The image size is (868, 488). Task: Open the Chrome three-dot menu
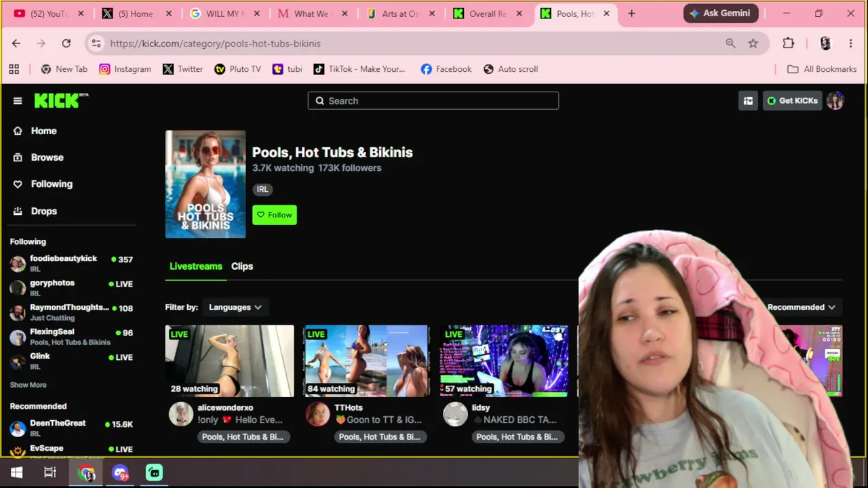(850, 43)
